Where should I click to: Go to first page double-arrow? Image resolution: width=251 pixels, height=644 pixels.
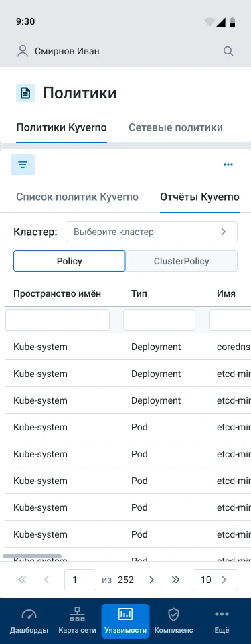pyautogui.click(x=23, y=580)
